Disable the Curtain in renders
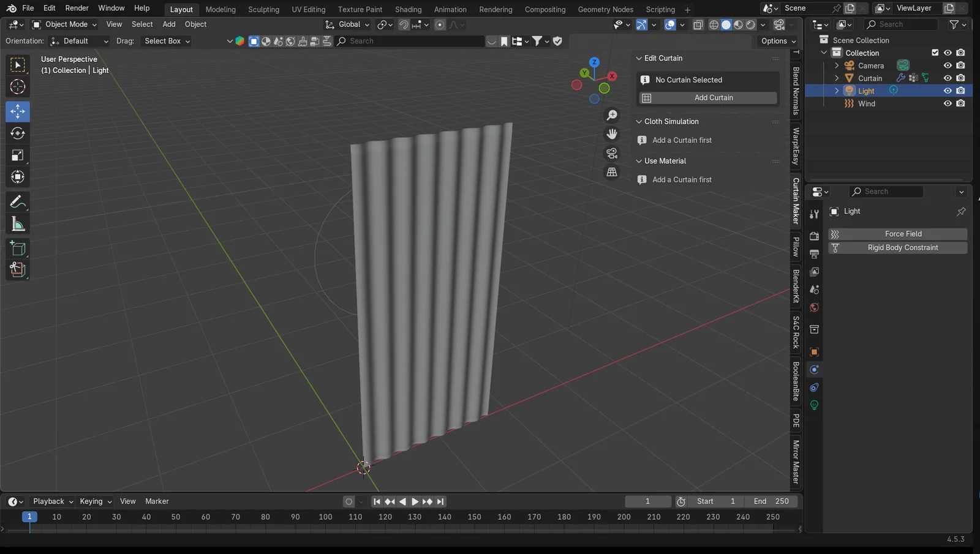The height and width of the screenshot is (554, 980). [960, 78]
